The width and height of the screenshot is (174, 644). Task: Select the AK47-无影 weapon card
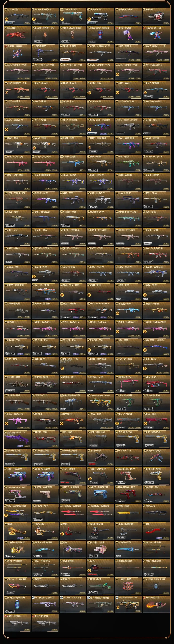coord(17,16)
